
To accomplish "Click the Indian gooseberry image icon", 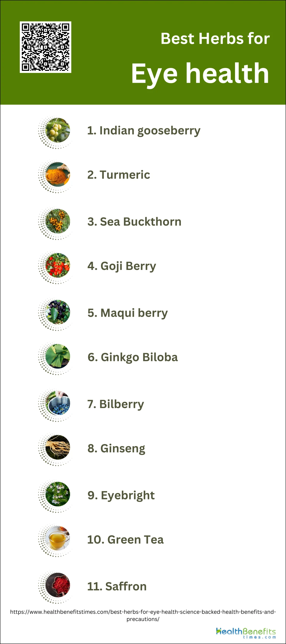I will [x=58, y=130].
